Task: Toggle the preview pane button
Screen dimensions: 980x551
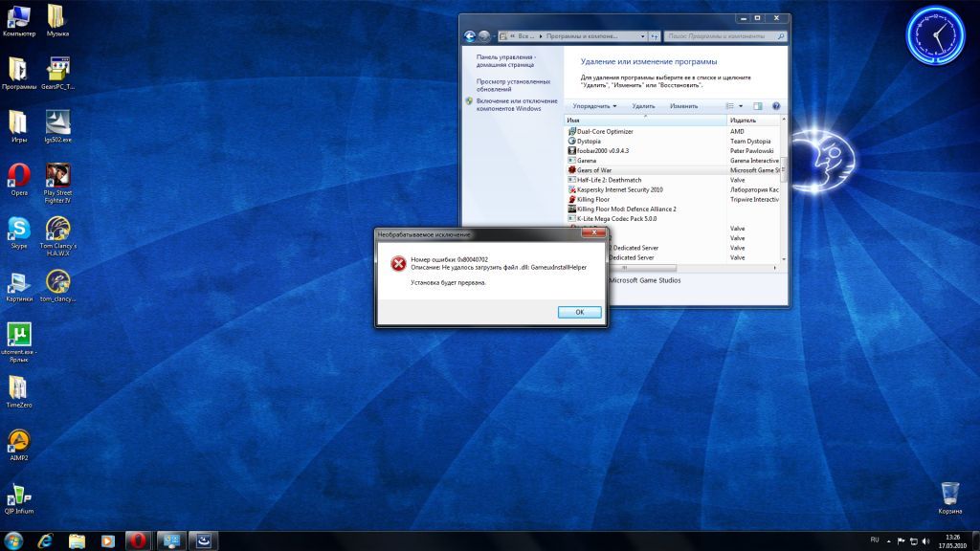Action: coord(758,106)
